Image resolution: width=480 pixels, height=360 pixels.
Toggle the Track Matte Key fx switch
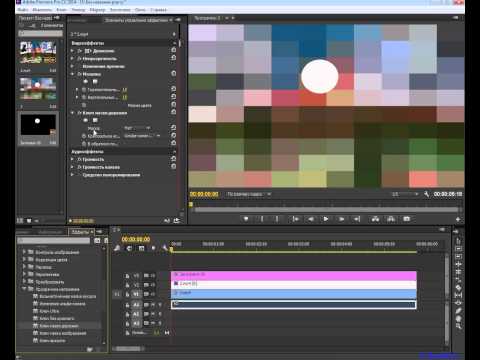(79, 113)
